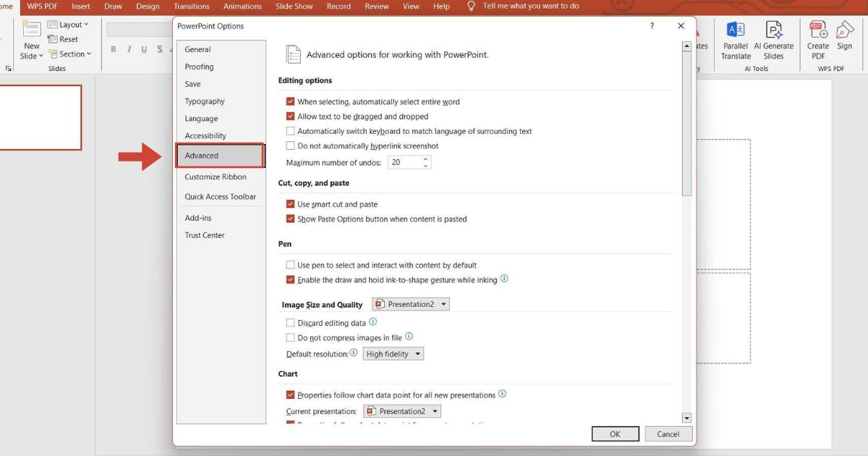Open the Default resolution High fidelity dropdown
The width and height of the screenshot is (868, 456).
point(393,354)
